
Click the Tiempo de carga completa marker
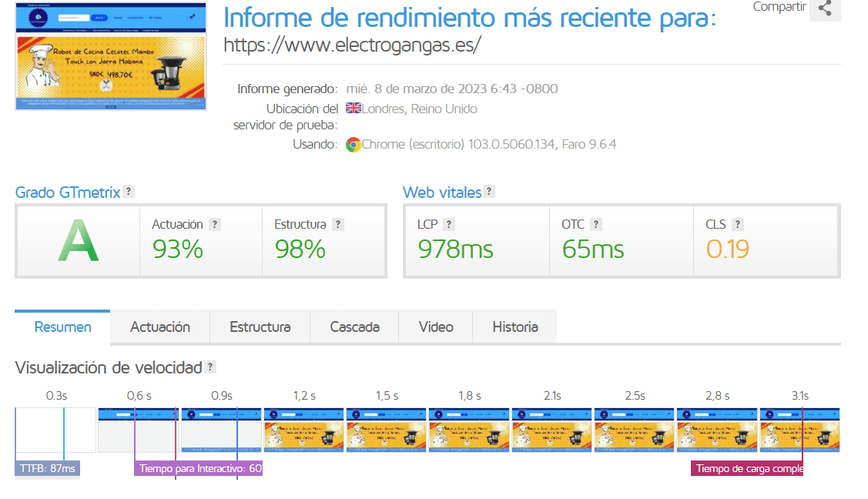[747, 468]
